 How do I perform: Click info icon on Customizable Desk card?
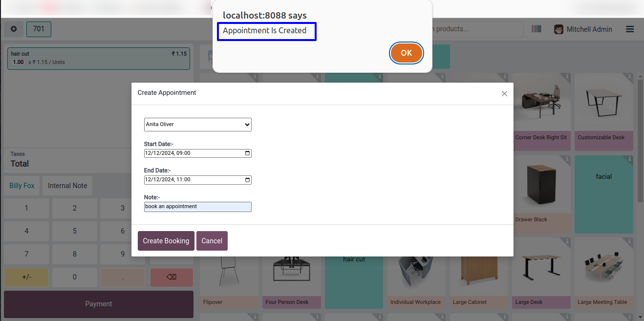pyautogui.click(x=630, y=77)
